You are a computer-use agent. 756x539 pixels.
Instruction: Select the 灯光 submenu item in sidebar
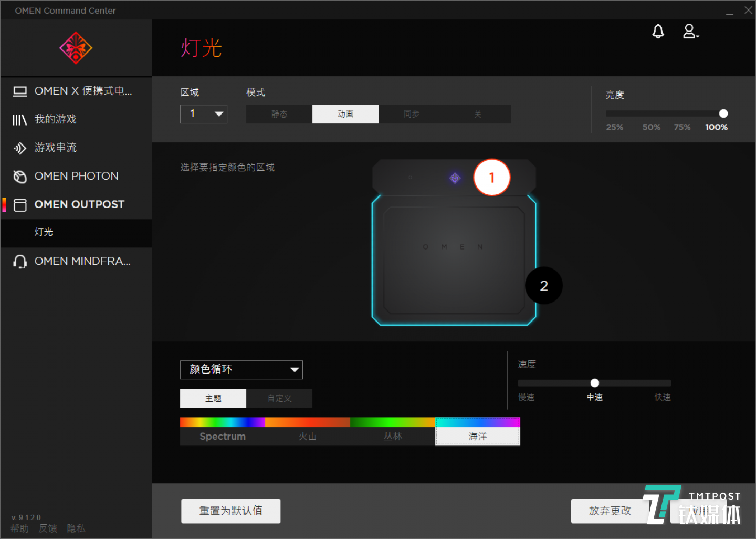(44, 232)
